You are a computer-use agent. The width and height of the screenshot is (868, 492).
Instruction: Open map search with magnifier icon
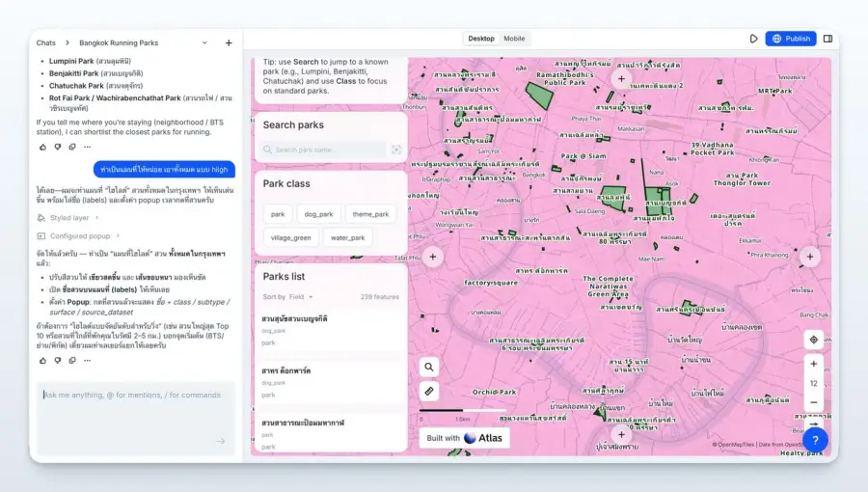[429, 367]
